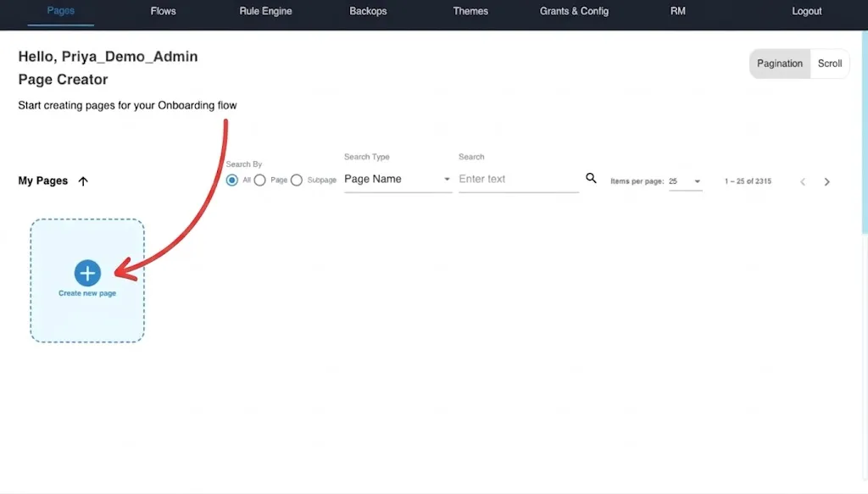Open the Items per page dropdown
This screenshot has height=494, width=868.
coord(685,181)
